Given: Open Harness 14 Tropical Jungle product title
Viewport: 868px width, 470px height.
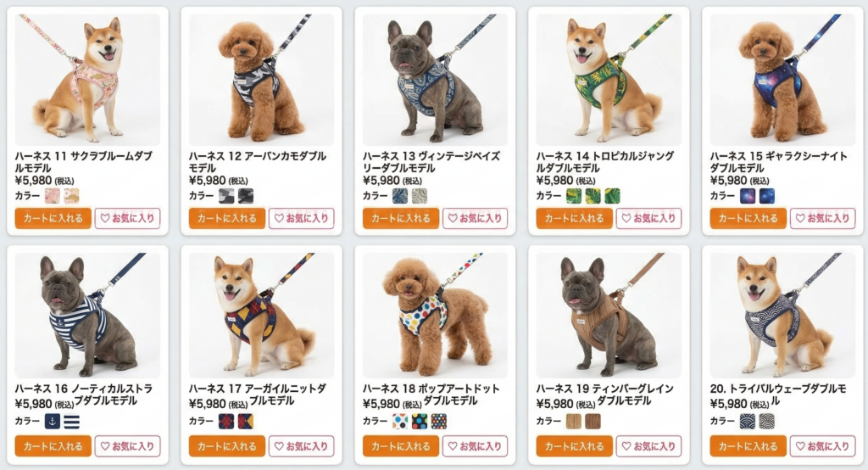Looking at the screenshot, I should [604, 162].
